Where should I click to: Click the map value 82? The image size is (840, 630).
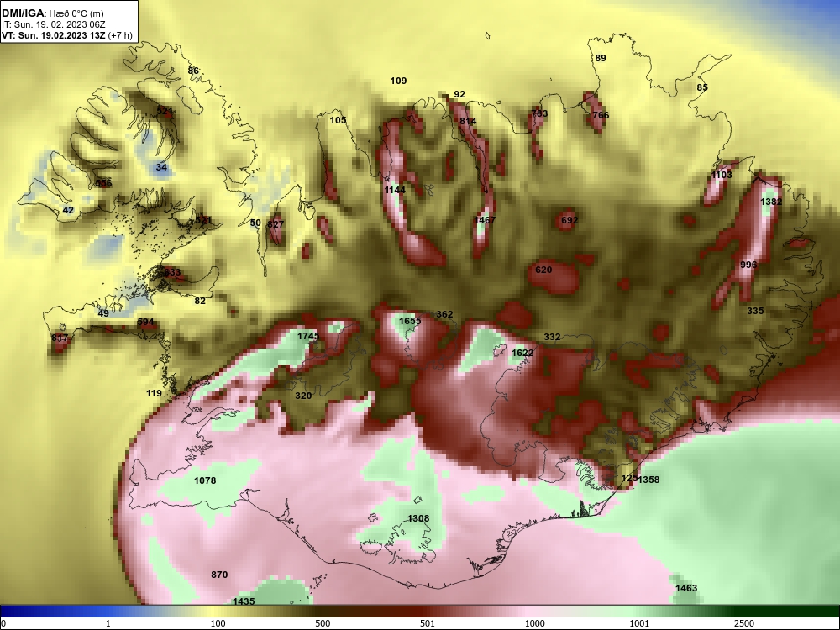click(200, 301)
